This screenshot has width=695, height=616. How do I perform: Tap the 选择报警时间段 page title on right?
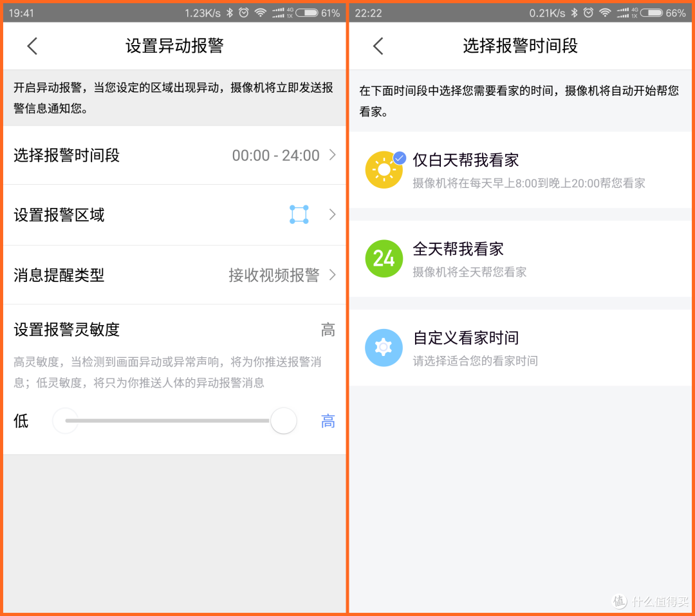[x=521, y=46]
